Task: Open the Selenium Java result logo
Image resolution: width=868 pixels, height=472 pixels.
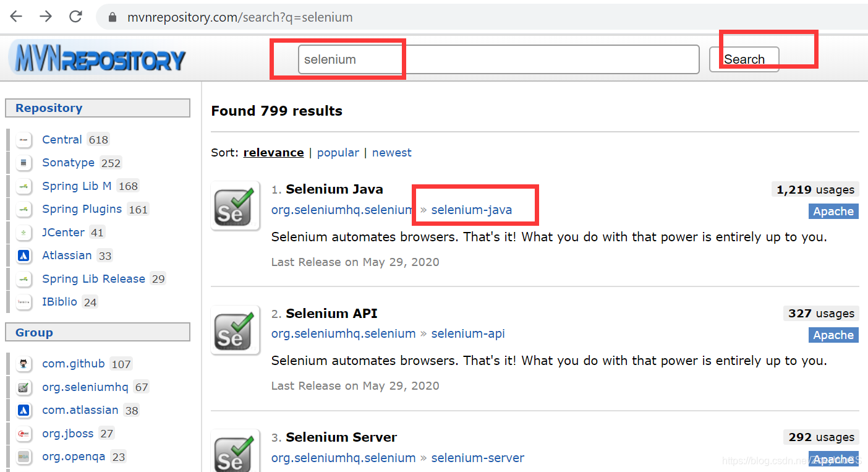Action: [235, 206]
